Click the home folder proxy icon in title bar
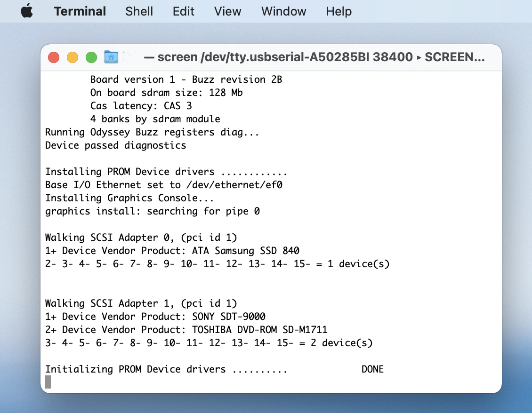This screenshot has height=413, width=532. (x=111, y=57)
